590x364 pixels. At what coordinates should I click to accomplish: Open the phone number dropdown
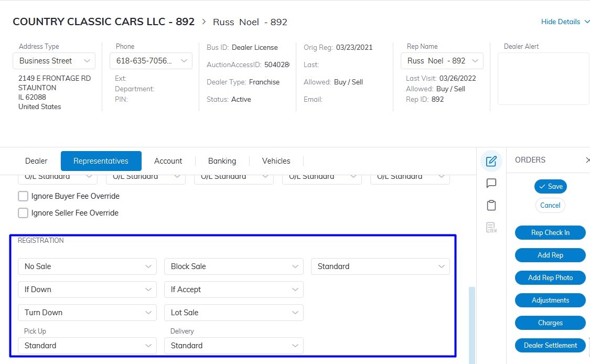151,61
